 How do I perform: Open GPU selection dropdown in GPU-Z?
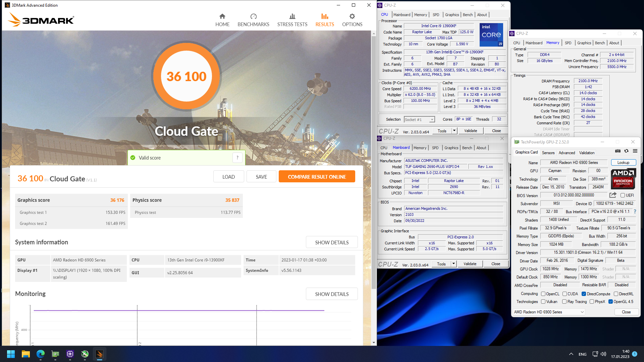point(549,312)
